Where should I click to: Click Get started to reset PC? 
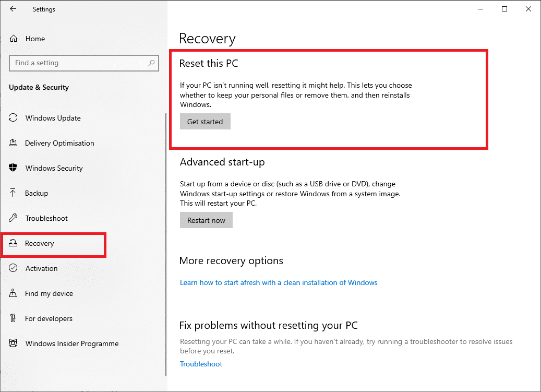pos(205,122)
